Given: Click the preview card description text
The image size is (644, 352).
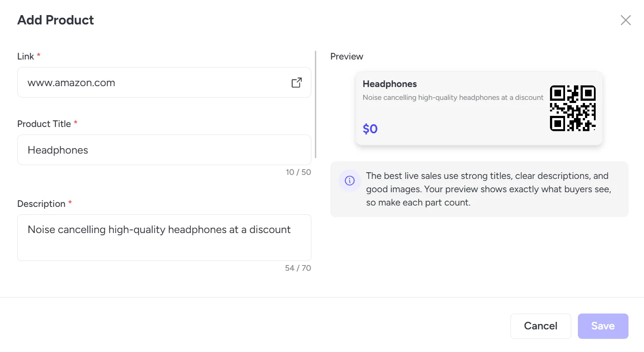Looking at the screenshot, I should tap(453, 97).
